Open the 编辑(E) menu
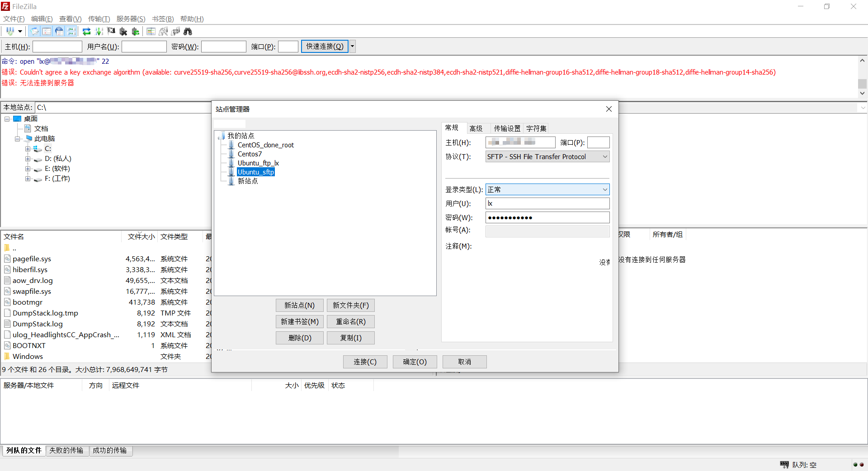The height and width of the screenshot is (471, 868). 42,19
